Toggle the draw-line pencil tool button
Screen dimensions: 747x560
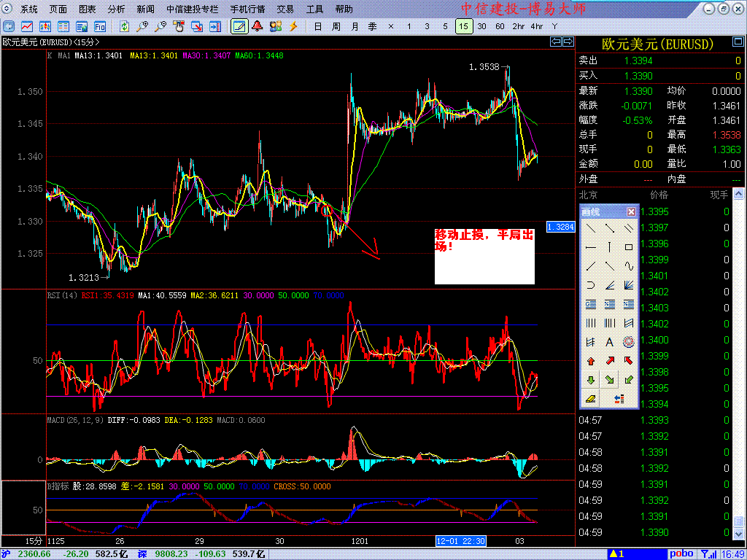tap(239, 26)
